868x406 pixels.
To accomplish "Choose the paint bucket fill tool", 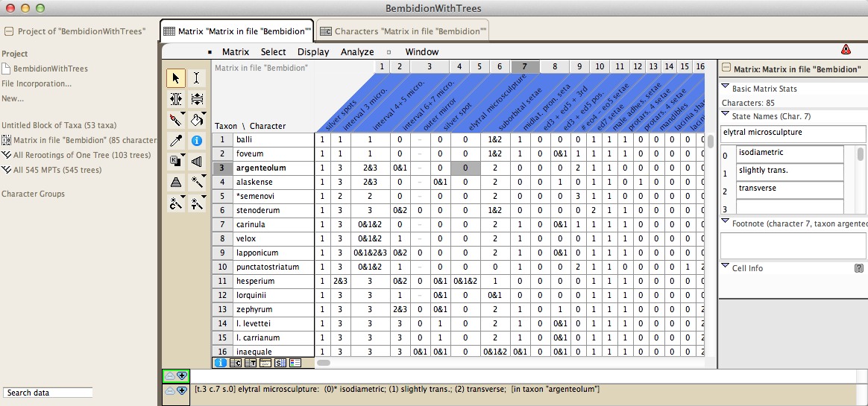I will click(x=197, y=119).
